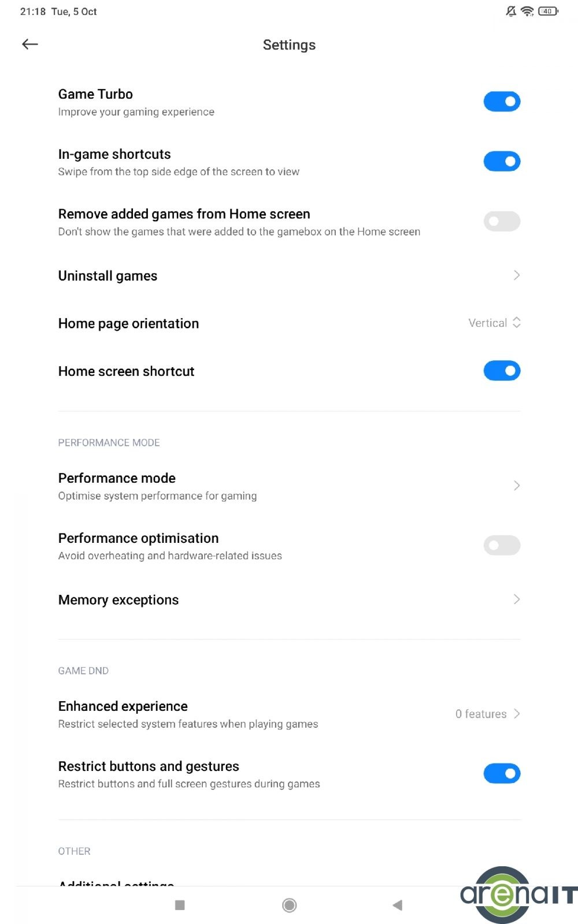Expand Uninstall games chevron
This screenshot has height=924, width=578.
[516, 275]
